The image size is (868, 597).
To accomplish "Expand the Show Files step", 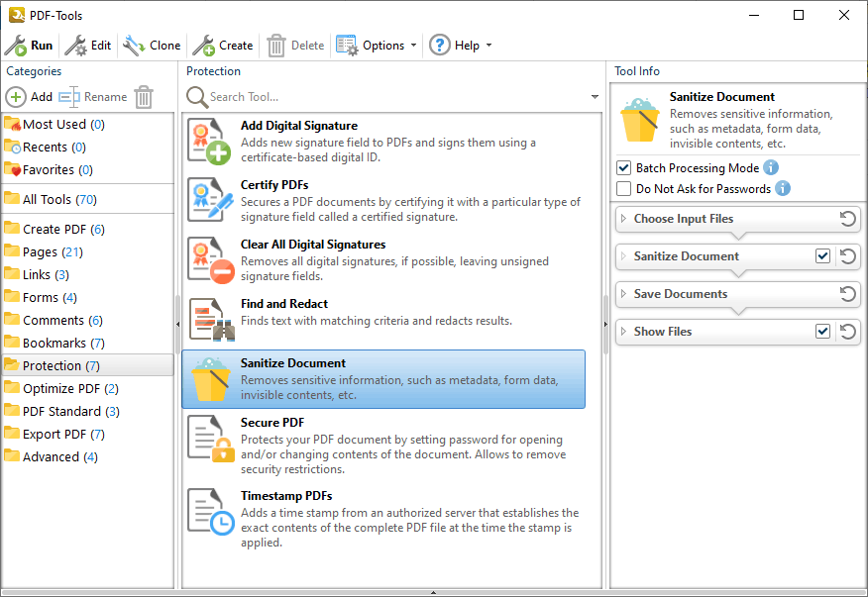I will [x=624, y=332].
